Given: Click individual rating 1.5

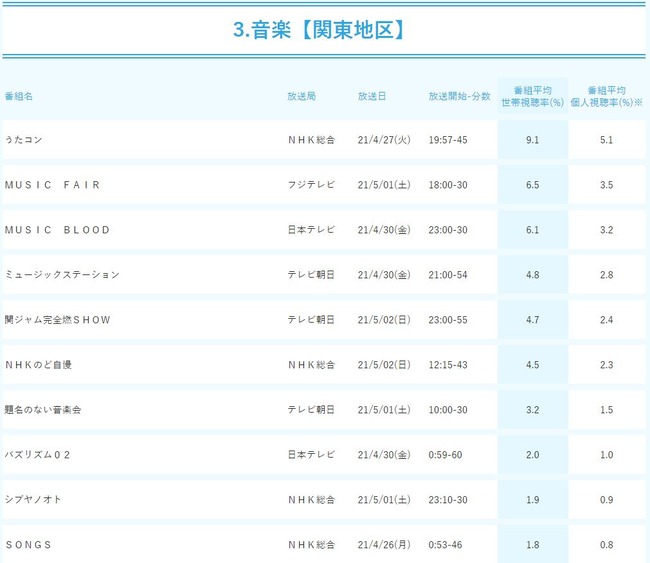Looking at the screenshot, I should [x=606, y=410].
